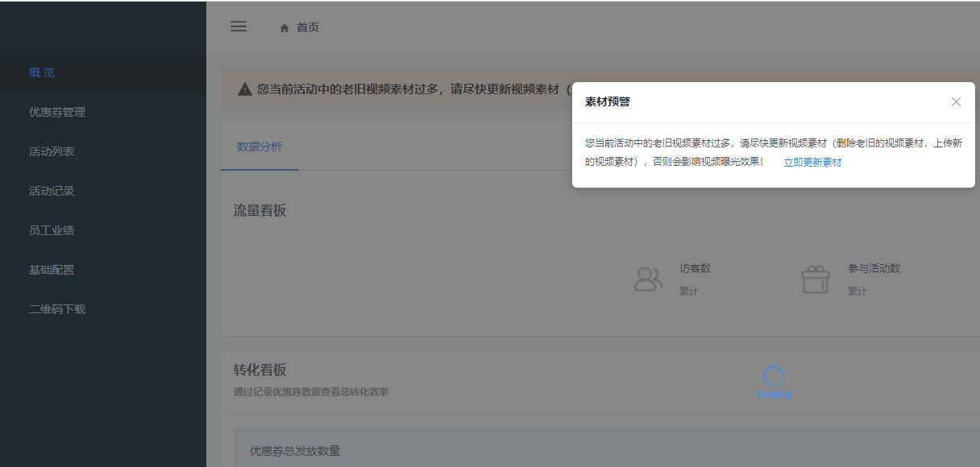Viewport: 980px width, 467px height.
Task: Select 活动记录 from the sidebar
Action: pos(52,191)
